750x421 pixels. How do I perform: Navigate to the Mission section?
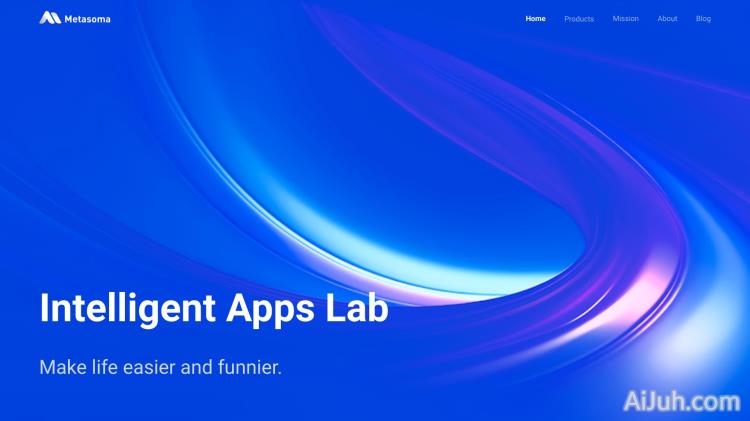pyautogui.click(x=625, y=18)
